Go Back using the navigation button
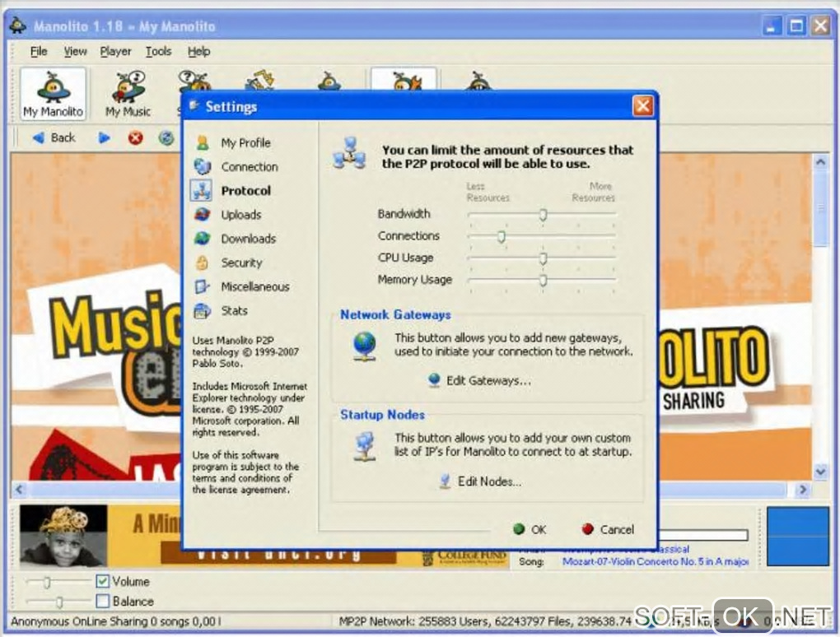840x637 pixels. point(54,137)
